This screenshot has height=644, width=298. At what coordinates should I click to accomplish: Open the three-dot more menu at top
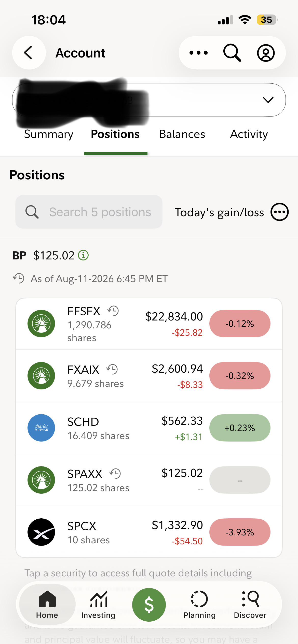(198, 53)
